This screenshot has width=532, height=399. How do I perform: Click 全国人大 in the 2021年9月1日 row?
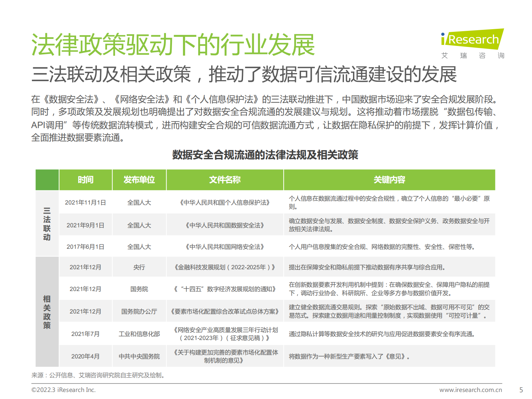(139, 225)
